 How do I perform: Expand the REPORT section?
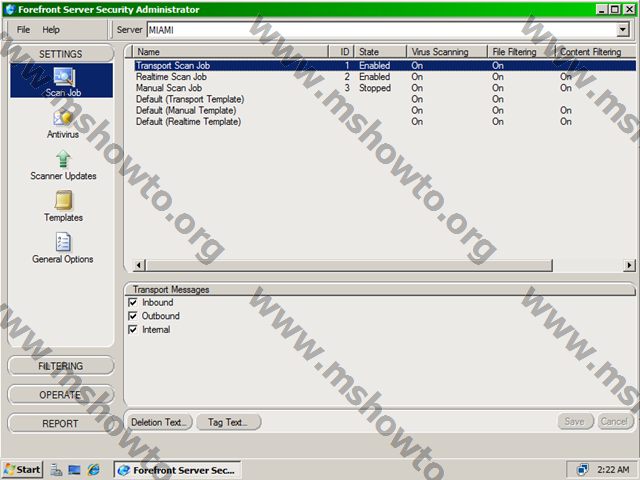click(61, 424)
